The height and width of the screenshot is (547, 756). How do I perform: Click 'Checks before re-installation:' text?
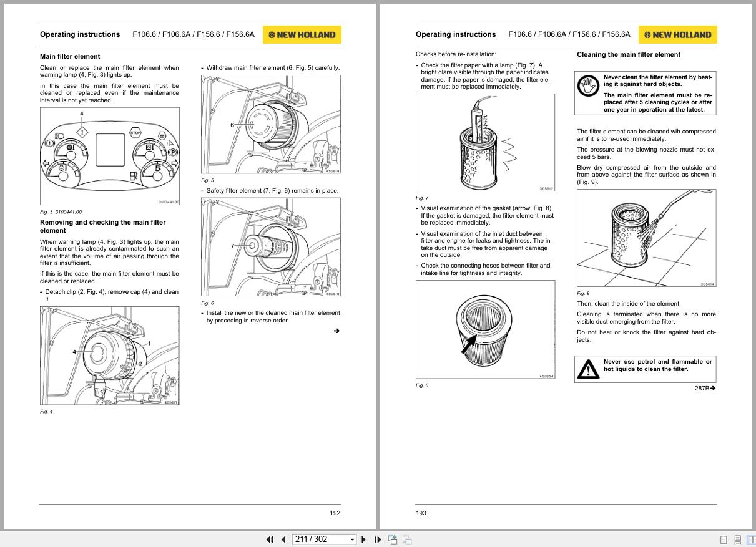point(456,54)
